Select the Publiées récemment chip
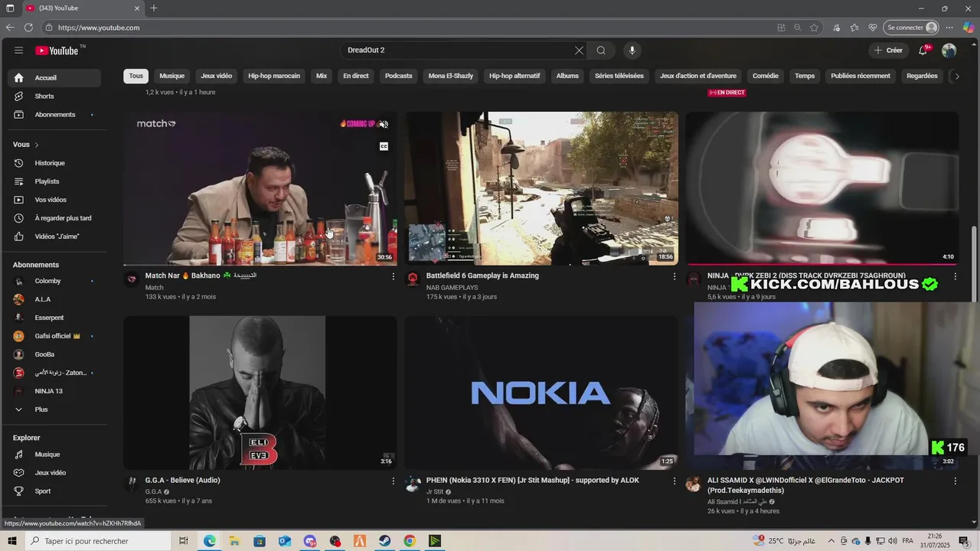980x551 pixels. [861, 76]
